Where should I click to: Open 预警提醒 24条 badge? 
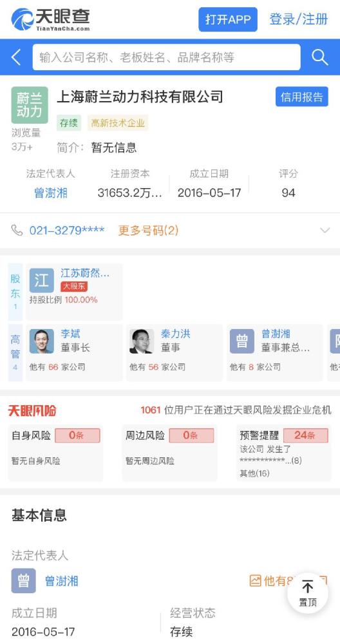click(x=305, y=435)
